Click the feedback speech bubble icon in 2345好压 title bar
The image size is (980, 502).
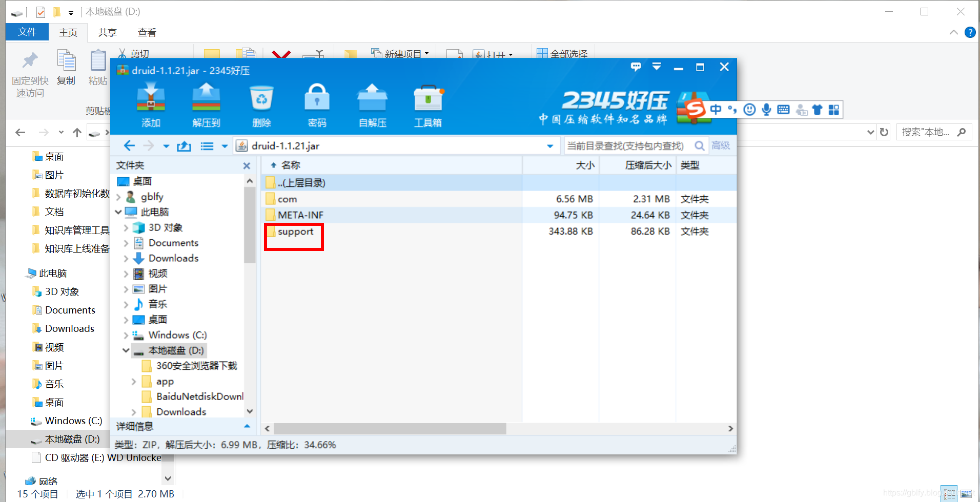tap(636, 67)
